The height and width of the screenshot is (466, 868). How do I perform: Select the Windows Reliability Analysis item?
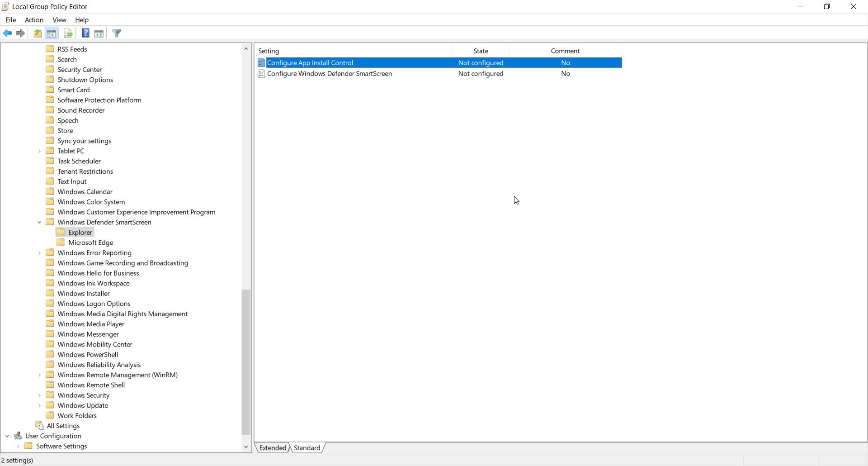(x=99, y=365)
